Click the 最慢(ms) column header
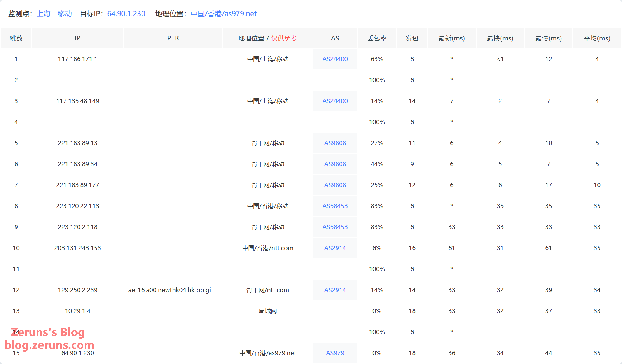 548,38
